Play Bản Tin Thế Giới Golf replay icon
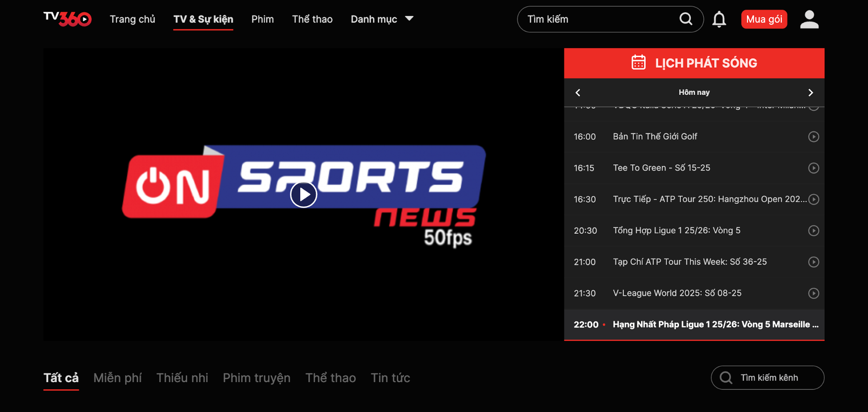This screenshot has height=412, width=868. click(813, 136)
